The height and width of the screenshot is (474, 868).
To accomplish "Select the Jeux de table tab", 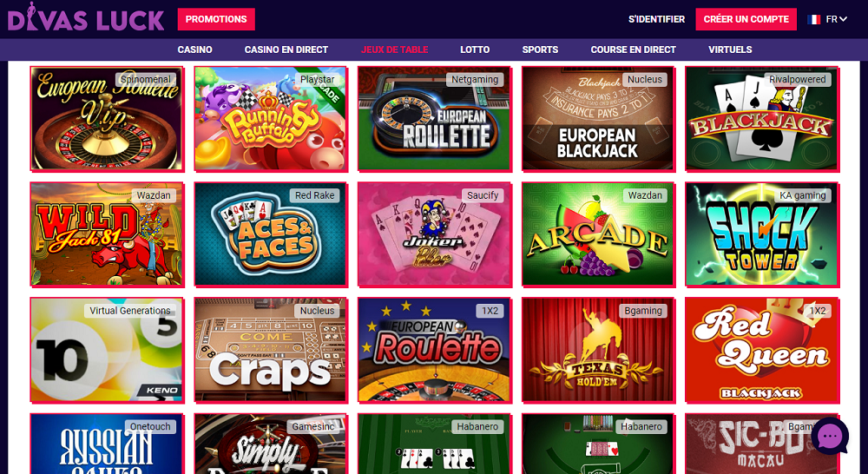I will (x=394, y=49).
